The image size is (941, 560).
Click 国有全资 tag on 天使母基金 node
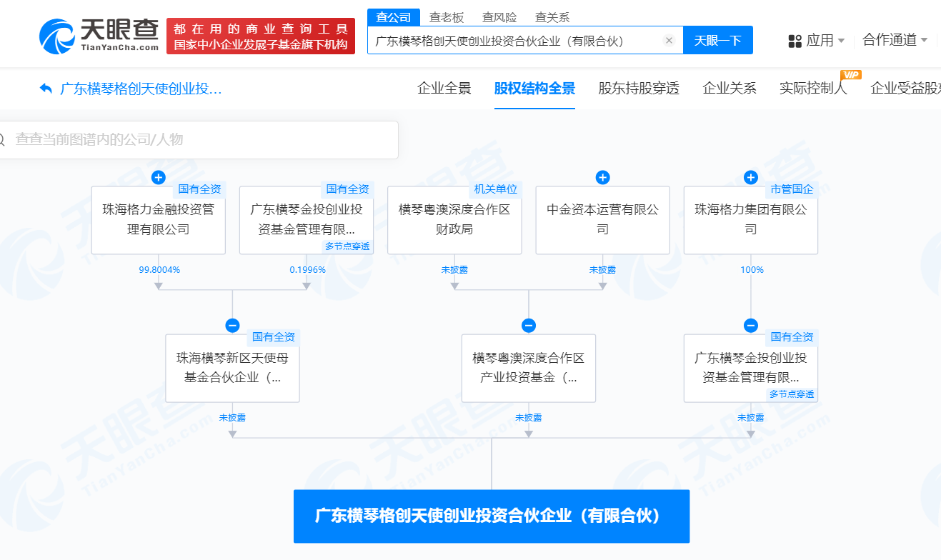click(273, 337)
